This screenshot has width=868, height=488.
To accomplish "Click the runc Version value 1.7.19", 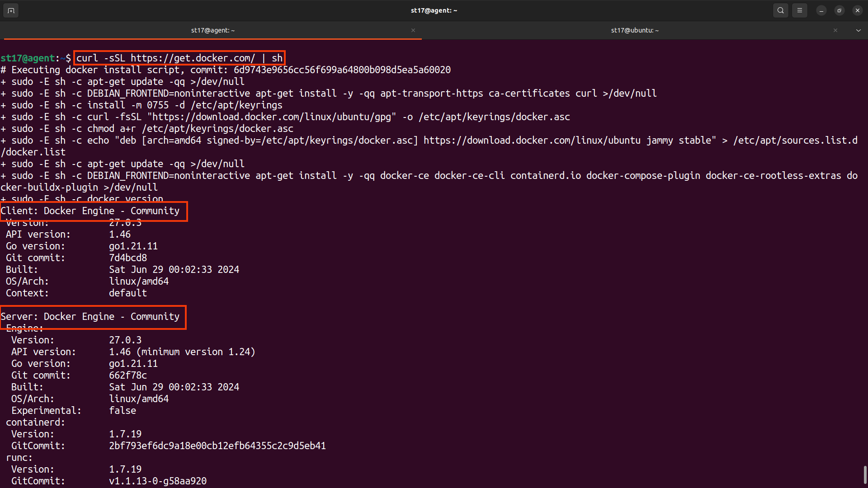I will pos(125,469).
